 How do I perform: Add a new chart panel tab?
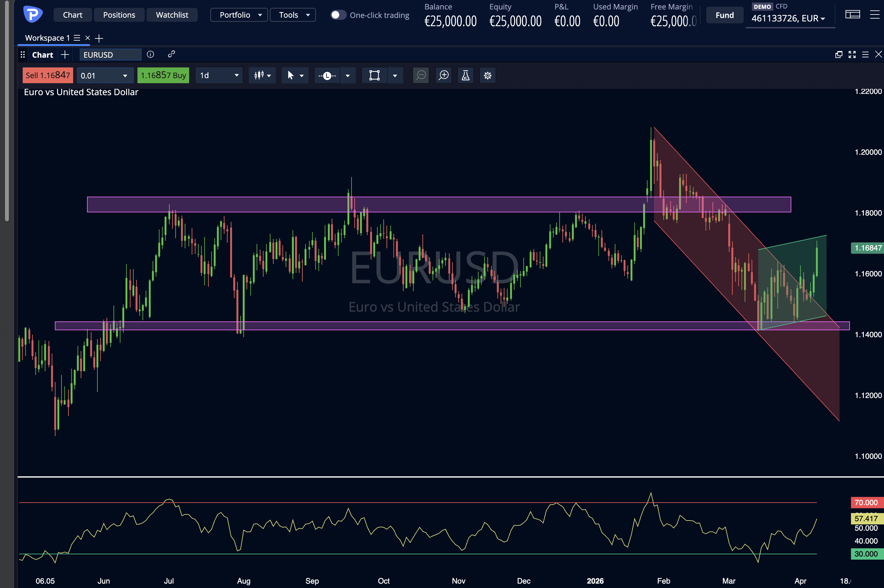click(x=65, y=55)
